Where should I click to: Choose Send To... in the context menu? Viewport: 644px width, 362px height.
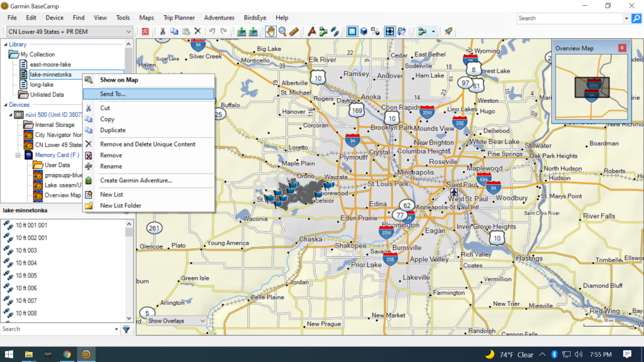coord(148,94)
